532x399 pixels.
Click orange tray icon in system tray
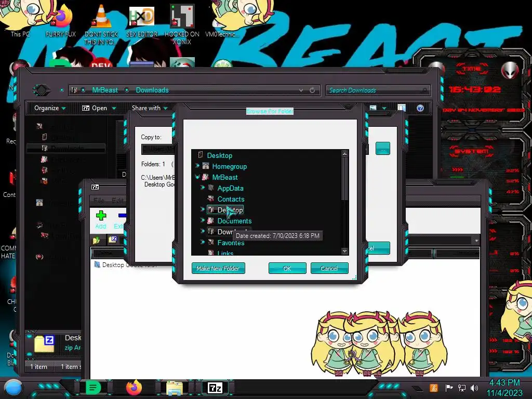tap(434, 388)
